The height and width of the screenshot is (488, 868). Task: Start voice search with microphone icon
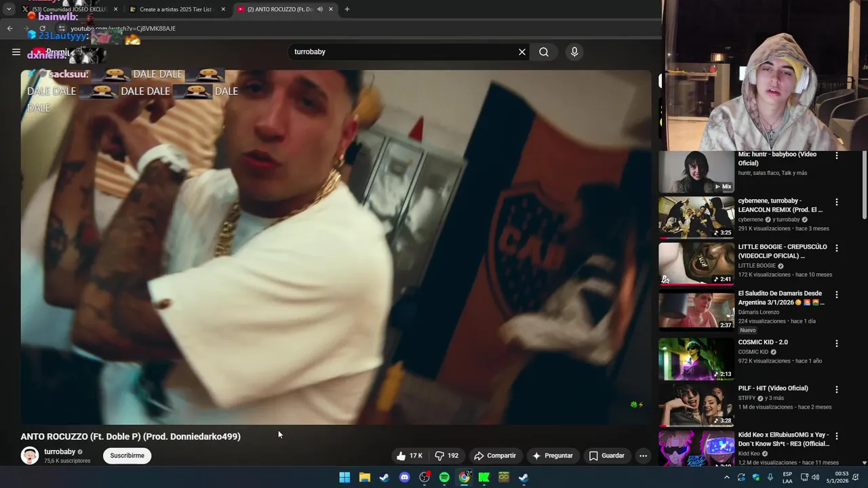point(574,52)
